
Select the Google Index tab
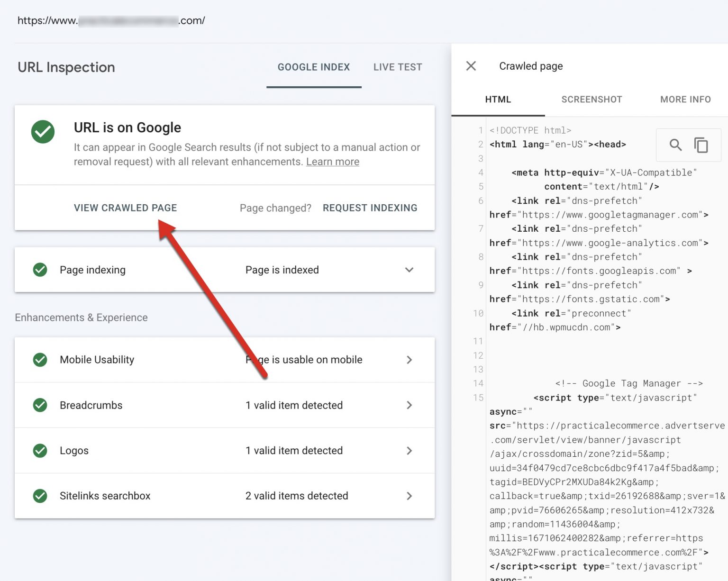click(x=314, y=67)
